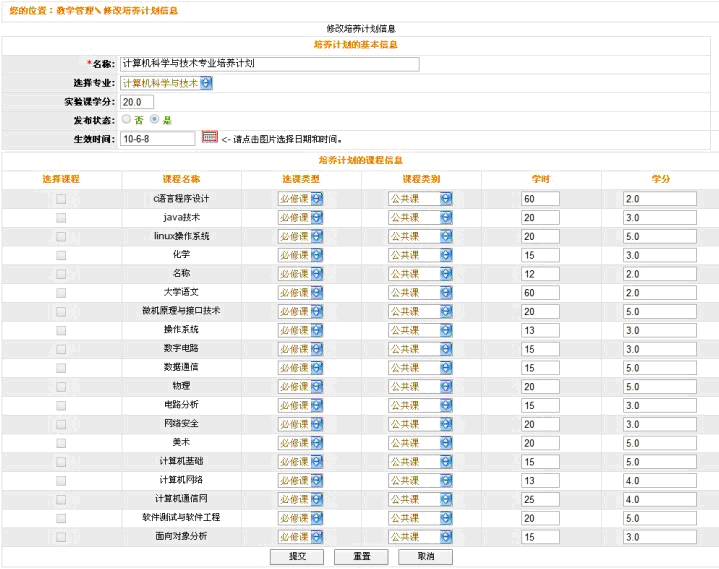This screenshot has height=569, width=719.
Task: Select the 是 publish status radio button
Action: tap(154, 120)
